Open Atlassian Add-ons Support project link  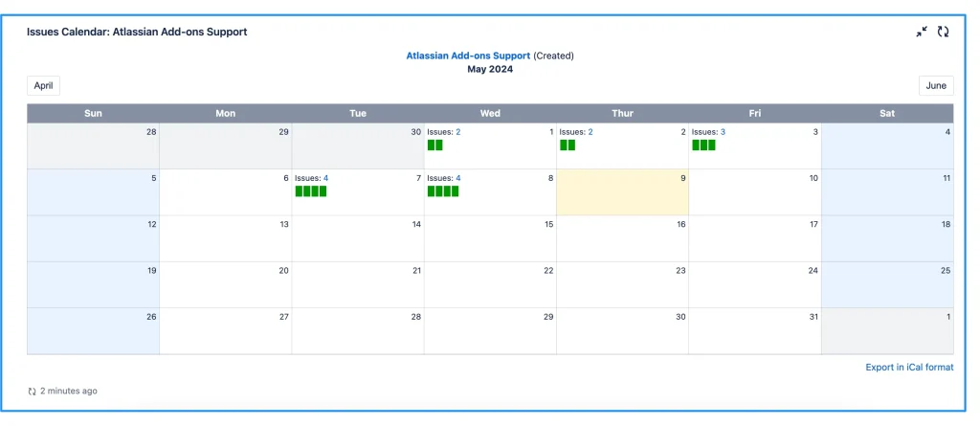pos(468,56)
